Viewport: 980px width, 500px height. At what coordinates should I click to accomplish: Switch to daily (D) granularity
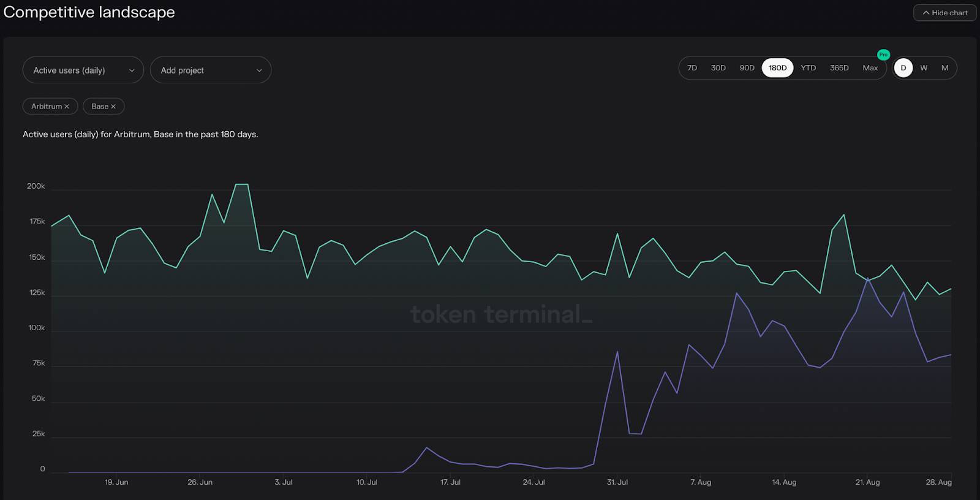pos(903,68)
